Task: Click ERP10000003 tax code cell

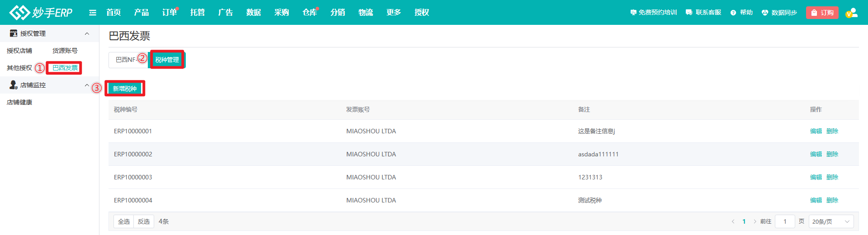Action: 133,177
